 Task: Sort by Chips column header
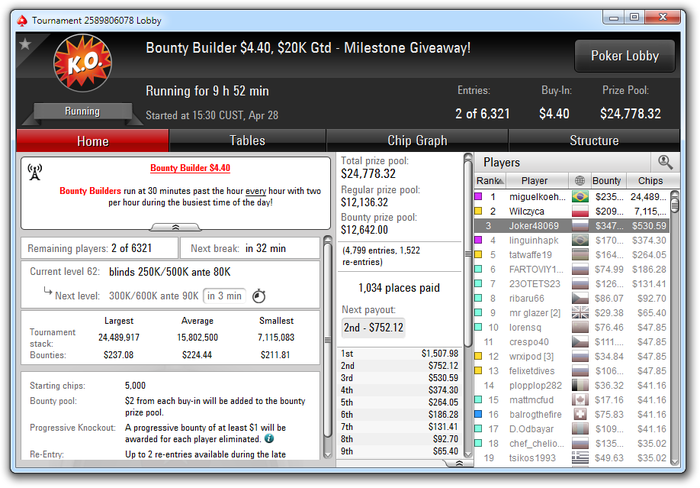coord(650,181)
